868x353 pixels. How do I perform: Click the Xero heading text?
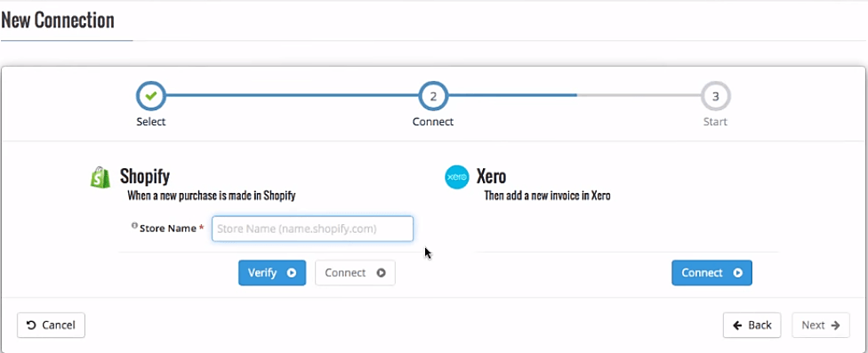pyautogui.click(x=491, y=176)
